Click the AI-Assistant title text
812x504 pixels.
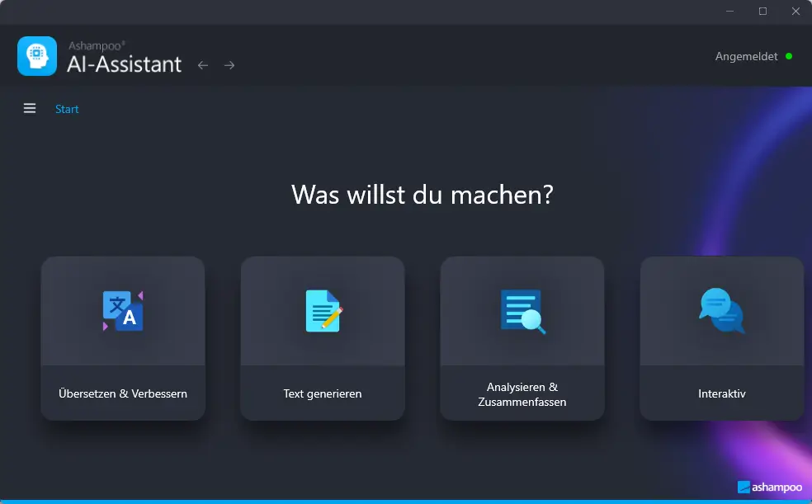(x=125, y=64)
